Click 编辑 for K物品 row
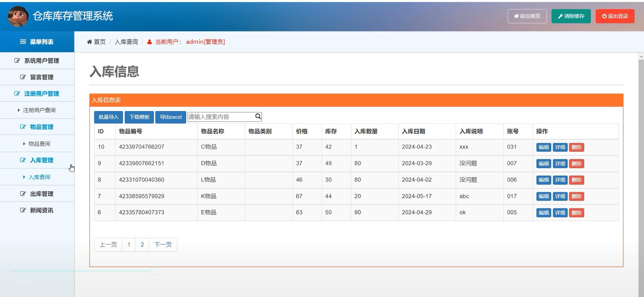 tap(543, 196)
